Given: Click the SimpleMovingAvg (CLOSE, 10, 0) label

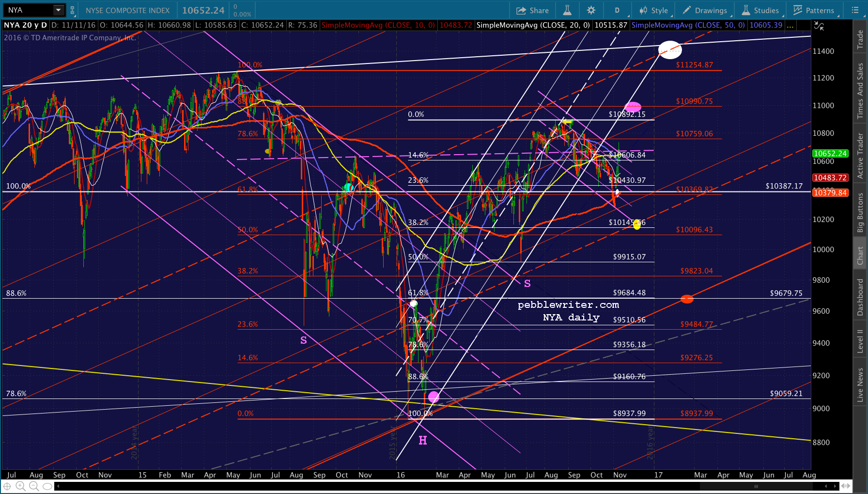Looking at the screenshot, I should click(x=378, y=25).
